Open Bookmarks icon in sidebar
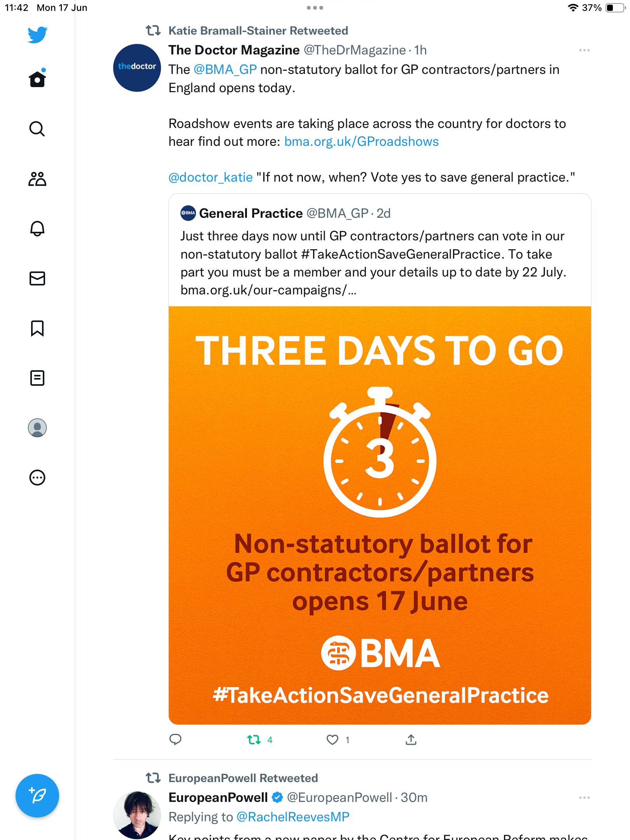This screenshot has height=840, width=630. point(37,328)
